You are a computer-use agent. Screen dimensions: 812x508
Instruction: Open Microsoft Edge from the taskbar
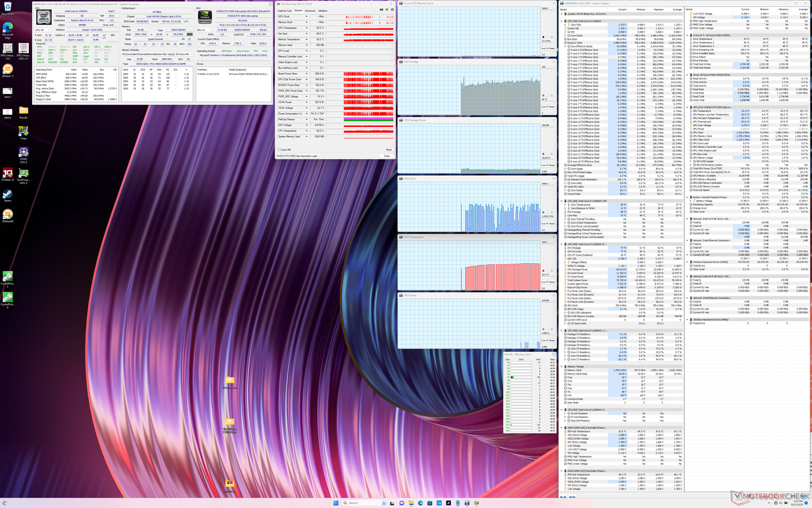point(420,503)
